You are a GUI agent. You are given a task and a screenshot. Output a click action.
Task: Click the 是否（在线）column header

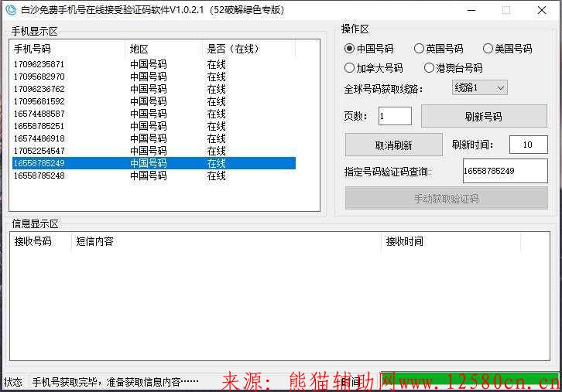248,49
